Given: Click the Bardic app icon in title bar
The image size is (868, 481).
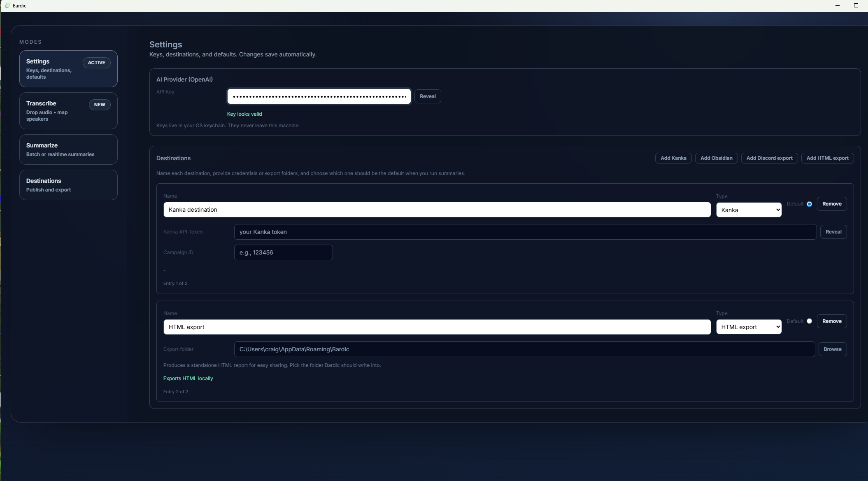Looking at the screenshot, I should [7, 5].
